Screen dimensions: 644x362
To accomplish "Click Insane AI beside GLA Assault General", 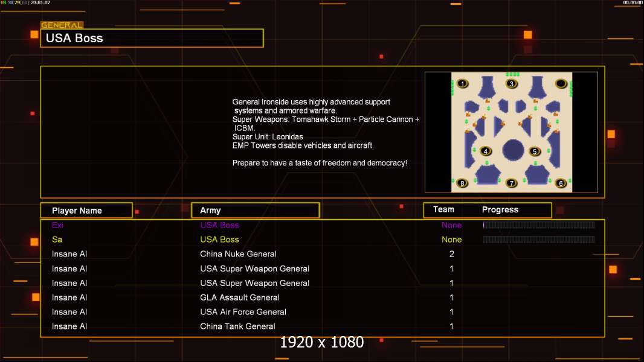I will (x=69, y=297).
